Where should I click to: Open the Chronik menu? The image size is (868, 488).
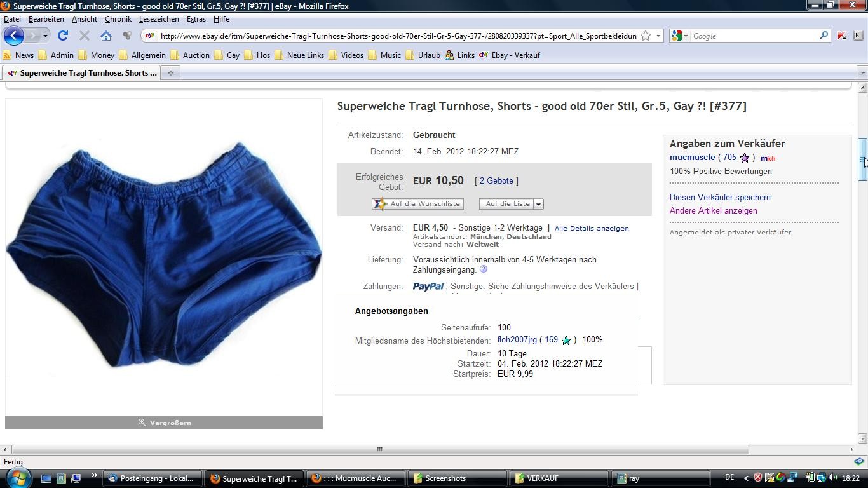coord(118,19)
